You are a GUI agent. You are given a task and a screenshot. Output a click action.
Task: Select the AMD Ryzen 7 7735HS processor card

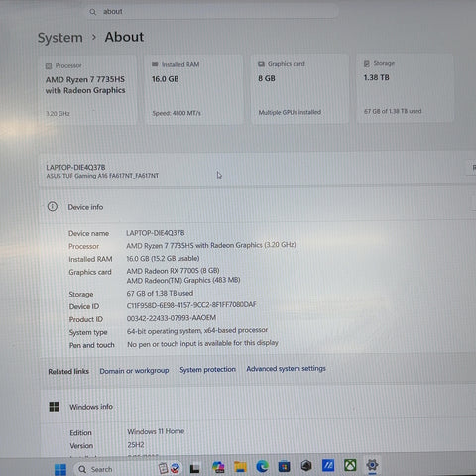87,90
